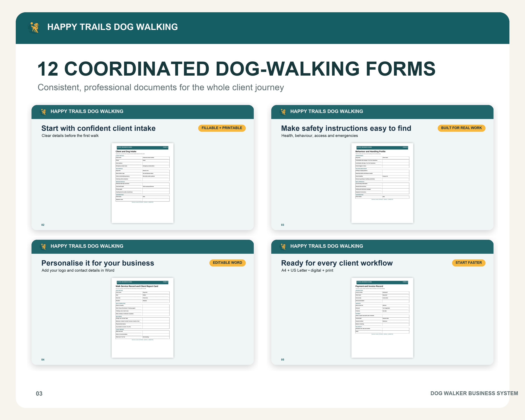Click 'Health, behaviour, access and emergencies' text
This screenshot has width=525, height=420.
320,136
